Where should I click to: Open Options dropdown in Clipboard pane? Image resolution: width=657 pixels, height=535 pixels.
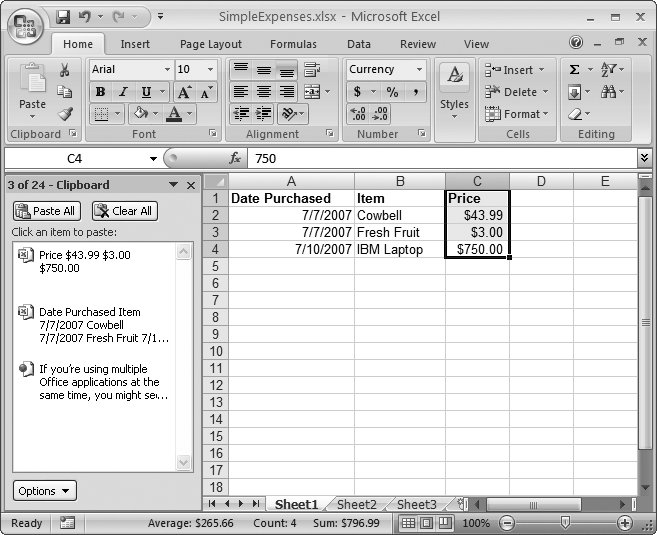45,491
